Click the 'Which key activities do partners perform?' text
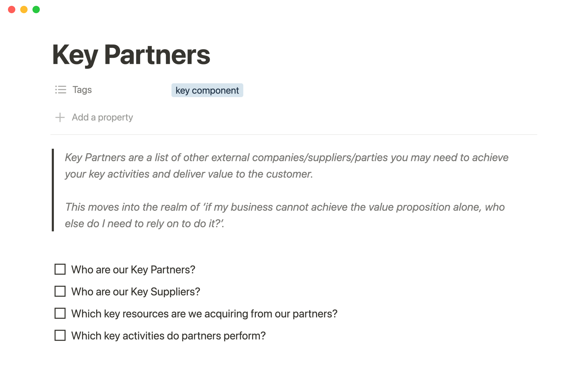Image resolution: width=588 pixels, height=368 pixels. [168, 336]
